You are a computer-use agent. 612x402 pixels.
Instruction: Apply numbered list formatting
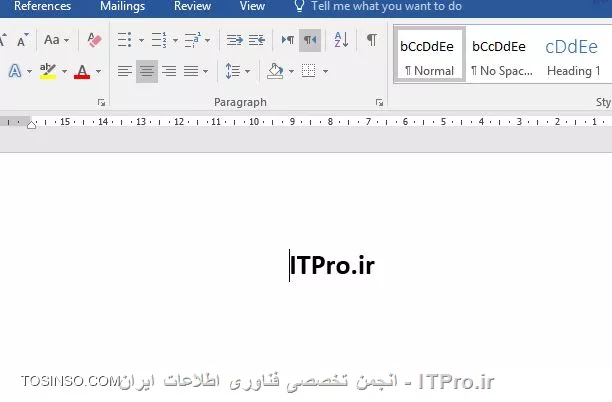(x=159, y=40)
